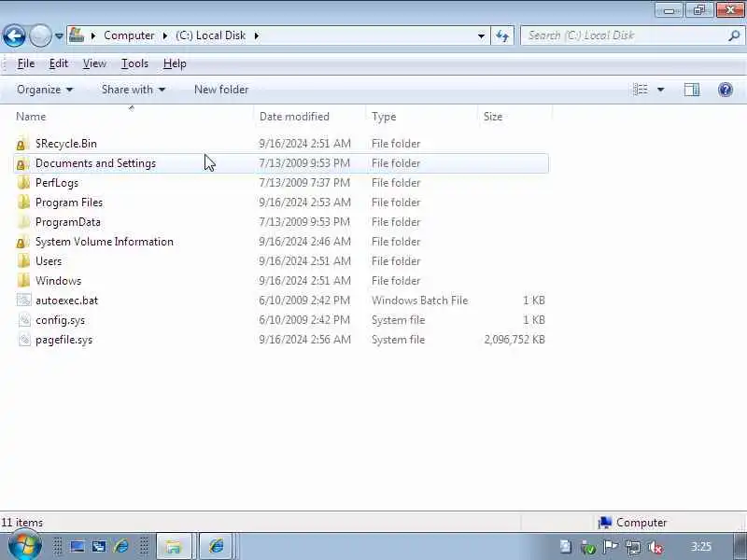Select the Documents and Settings folder icon

pos(22,163)
